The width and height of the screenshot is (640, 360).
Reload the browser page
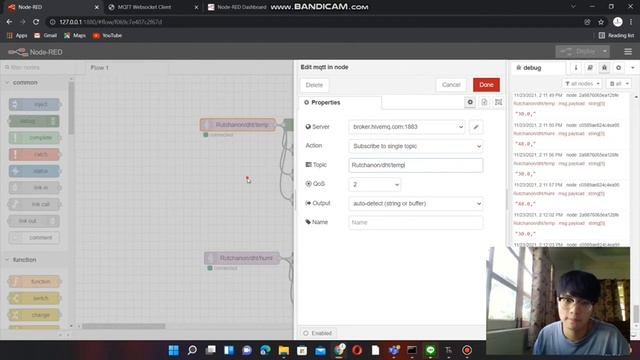tap(36, 22)
